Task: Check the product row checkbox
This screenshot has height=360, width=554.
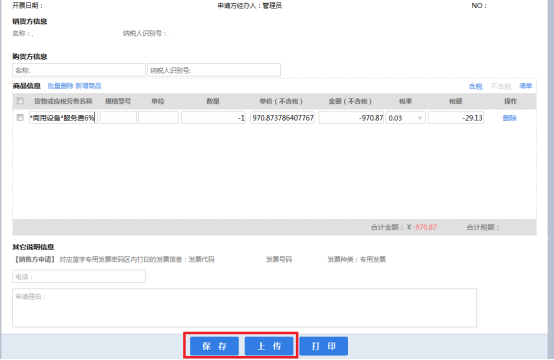Action: tap(20, 118)
